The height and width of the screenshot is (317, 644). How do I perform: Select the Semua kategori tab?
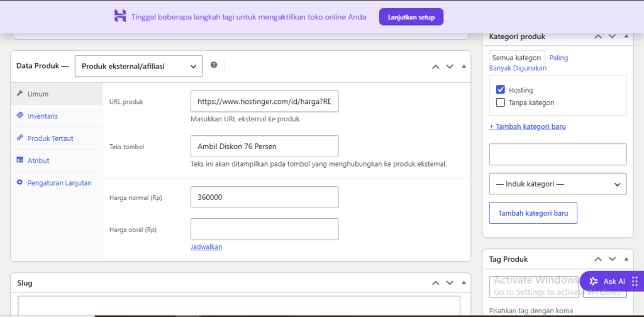(517, 58)
